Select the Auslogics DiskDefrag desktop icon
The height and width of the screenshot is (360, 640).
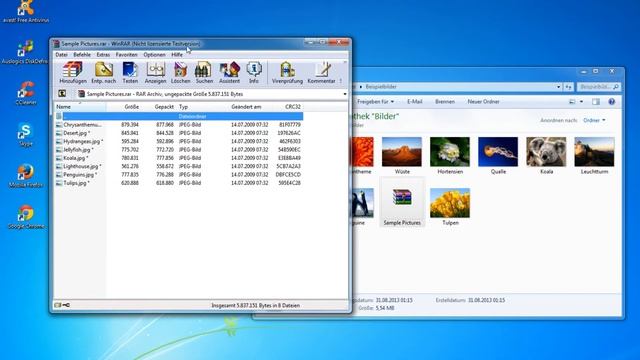tap(25, 52)
